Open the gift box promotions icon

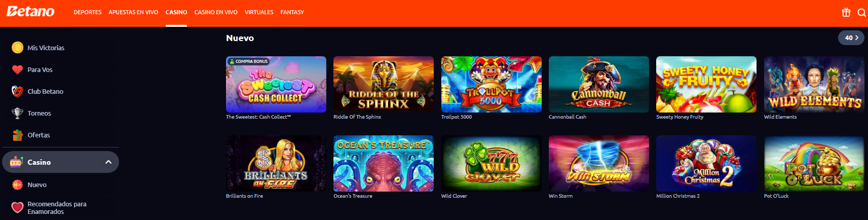coord(846,13)
